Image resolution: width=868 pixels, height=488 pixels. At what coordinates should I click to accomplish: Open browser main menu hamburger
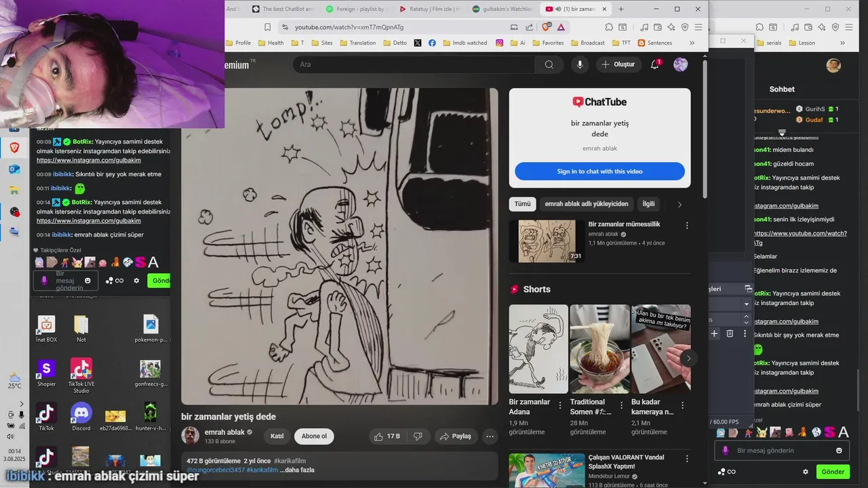(698, 27)
